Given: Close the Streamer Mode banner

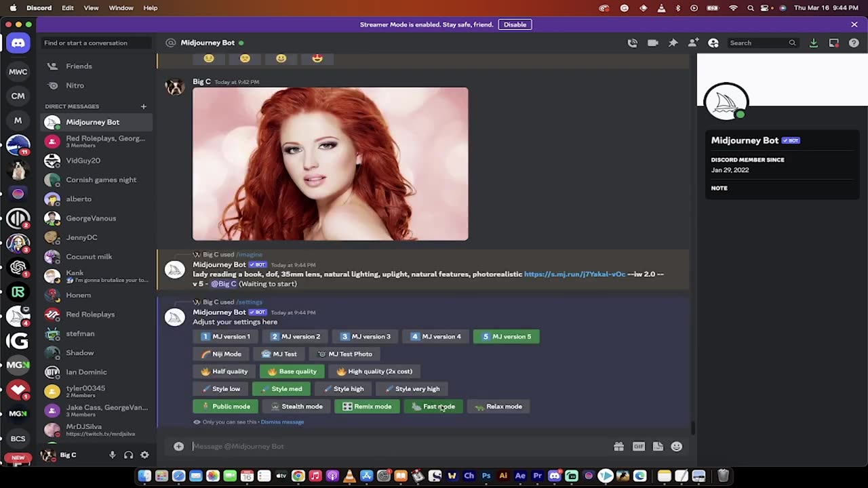Looking at the screenshot, I should pyautogui.click(x=854, y=24).
